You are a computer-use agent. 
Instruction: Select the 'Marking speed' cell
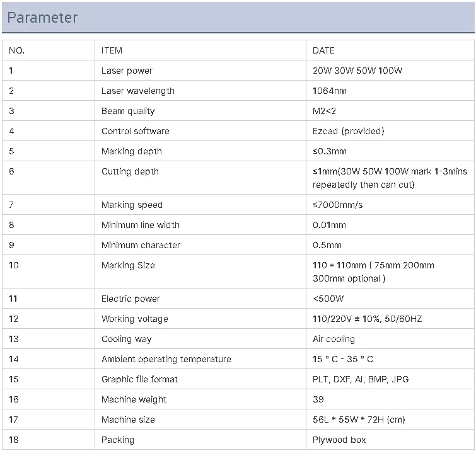coord(132,205)
